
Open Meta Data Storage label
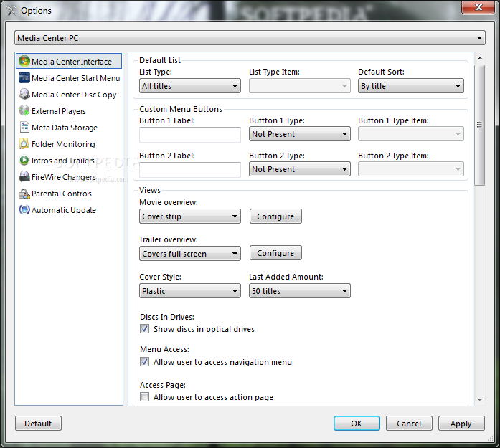click(65, 128)
